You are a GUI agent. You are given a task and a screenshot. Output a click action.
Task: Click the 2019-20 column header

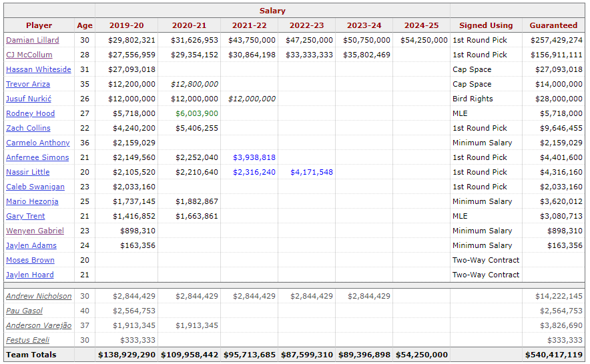tap(126, 25)
